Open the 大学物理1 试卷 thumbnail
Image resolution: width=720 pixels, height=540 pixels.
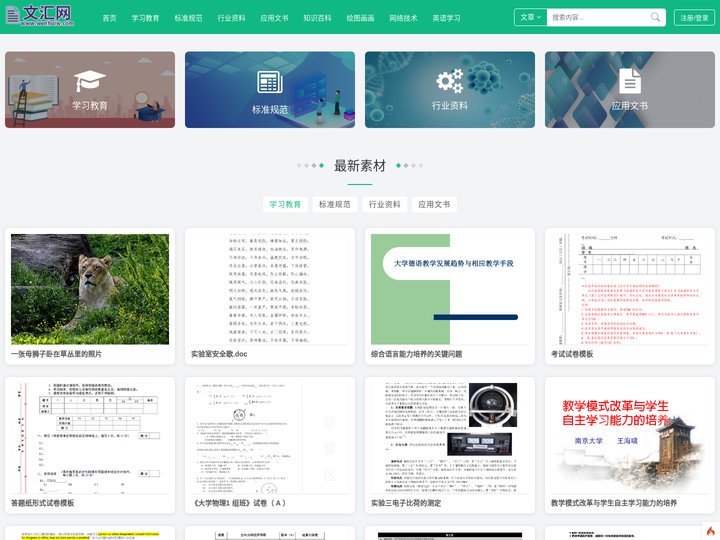[270, 438]
